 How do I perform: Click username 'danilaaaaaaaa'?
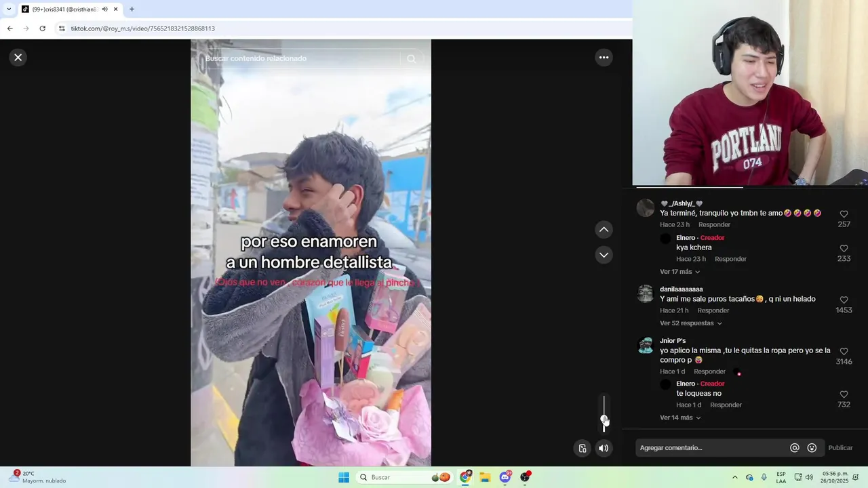pos(681,289)
